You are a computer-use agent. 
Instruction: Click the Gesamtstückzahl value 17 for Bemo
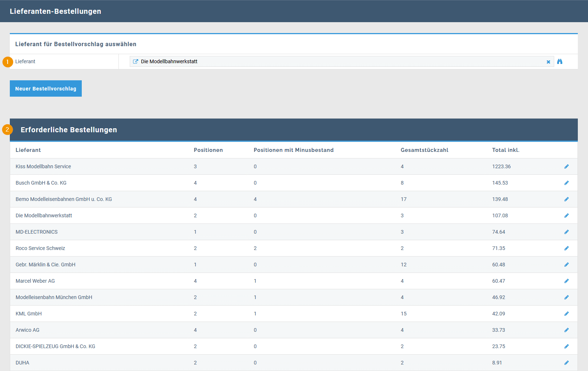click(x=404, y=199)
